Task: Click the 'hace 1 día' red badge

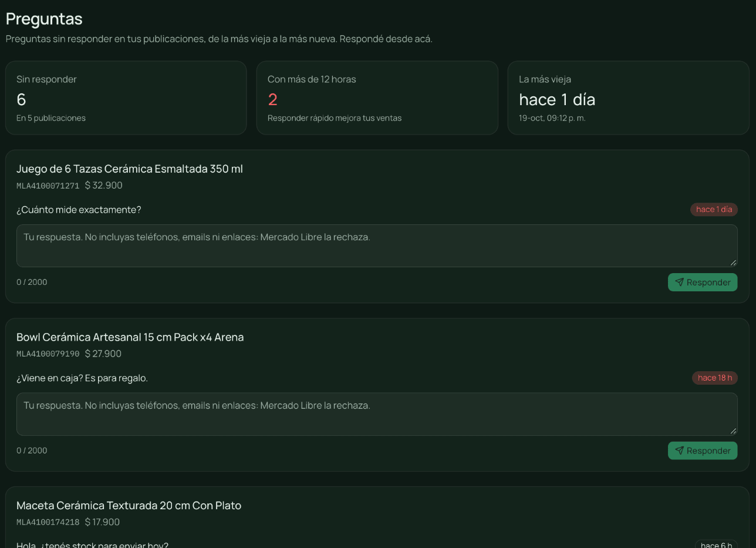Action: [714, 210]
